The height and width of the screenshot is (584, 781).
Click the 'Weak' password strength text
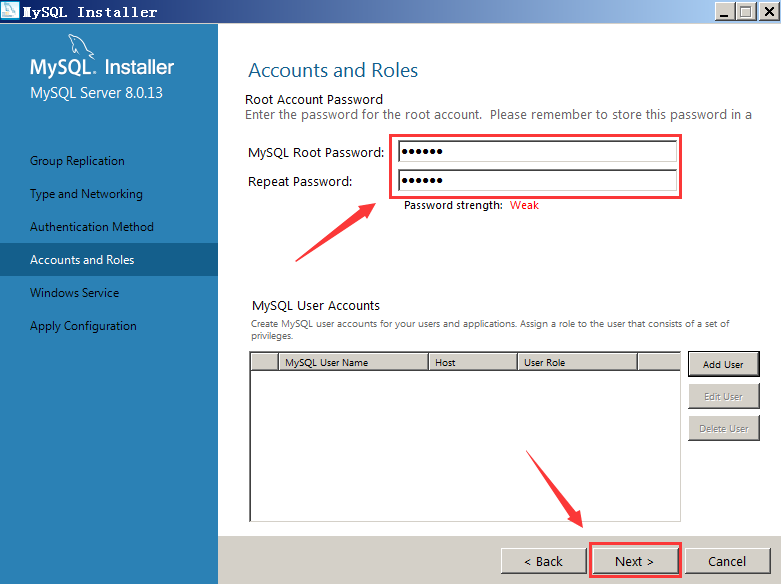524,205
